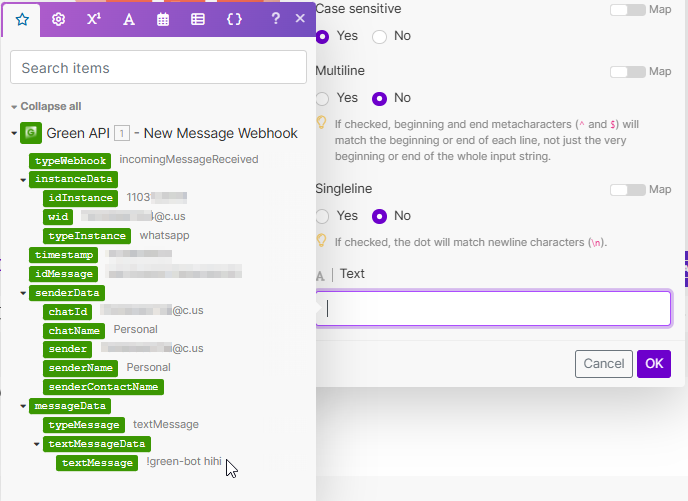
Task: Collapse the senderData tree node
Action: (x=24, y=293)
